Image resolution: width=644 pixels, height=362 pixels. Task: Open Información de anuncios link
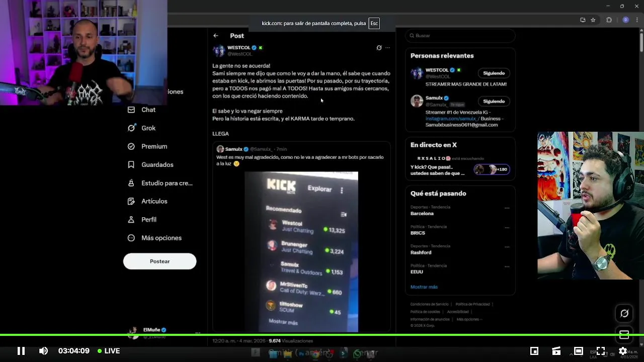[x=430, y=319]
